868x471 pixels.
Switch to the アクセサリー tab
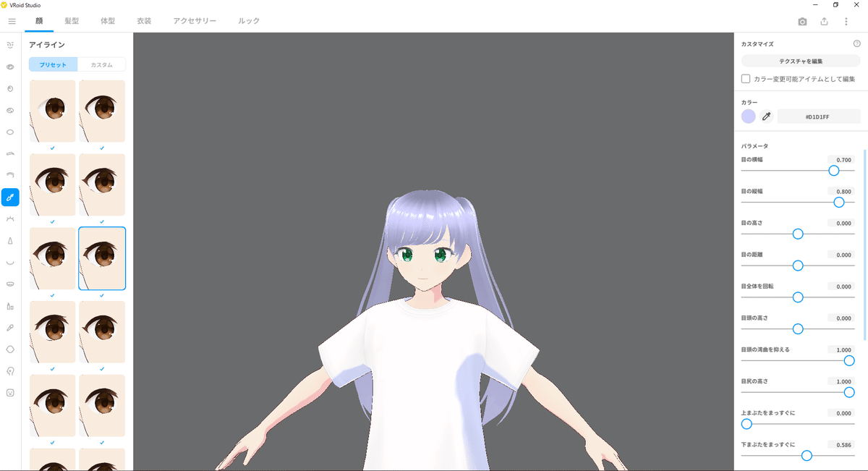(195, 21)
